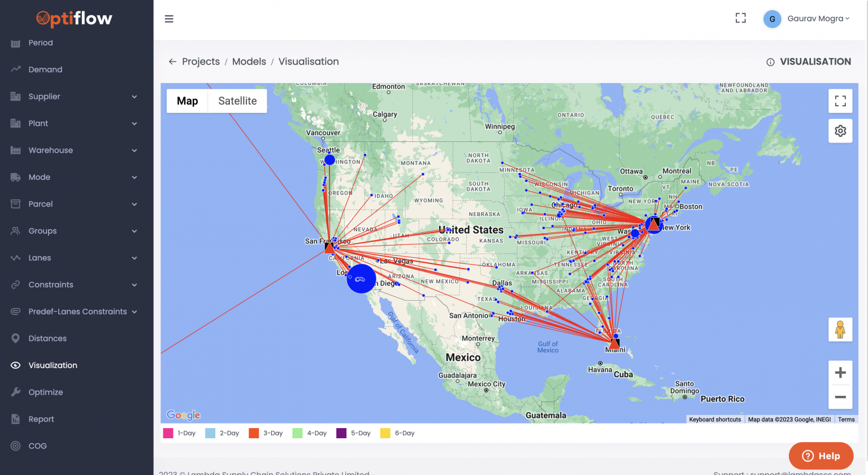Switch to the Satellite map view
The image size is (868, 475).
coord(237,101)
